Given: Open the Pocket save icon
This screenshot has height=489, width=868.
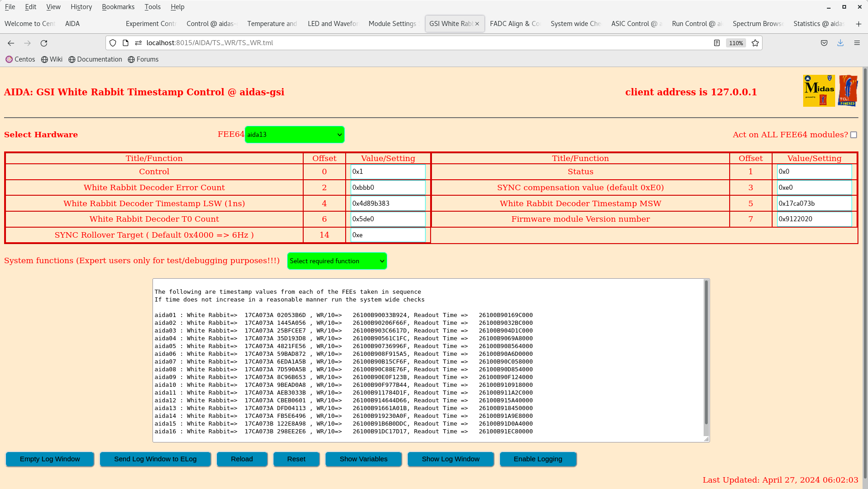Looking at the screenshot, I should click(x=824, y=43).
